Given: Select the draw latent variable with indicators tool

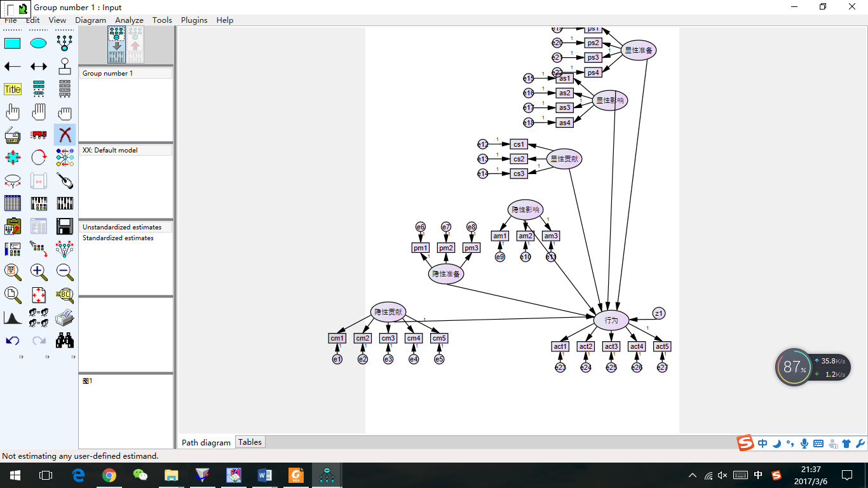Looking at the screenshot, I should click(64, 43).
